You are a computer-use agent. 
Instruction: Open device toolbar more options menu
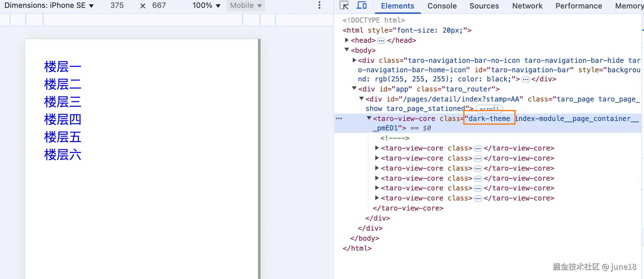click(x=319, y=5)
